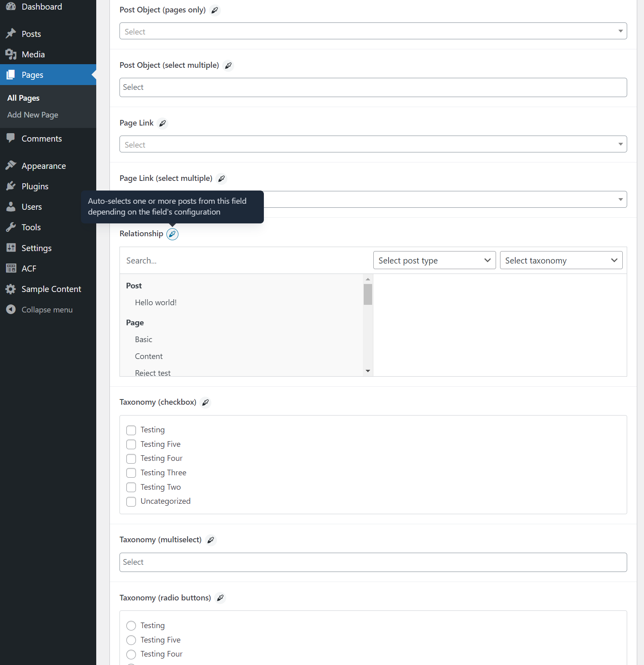The width and height of the screenshot is (644, 665).
Task: Open the Select taxonomy dropdown
Action: (x=561, y=260)
